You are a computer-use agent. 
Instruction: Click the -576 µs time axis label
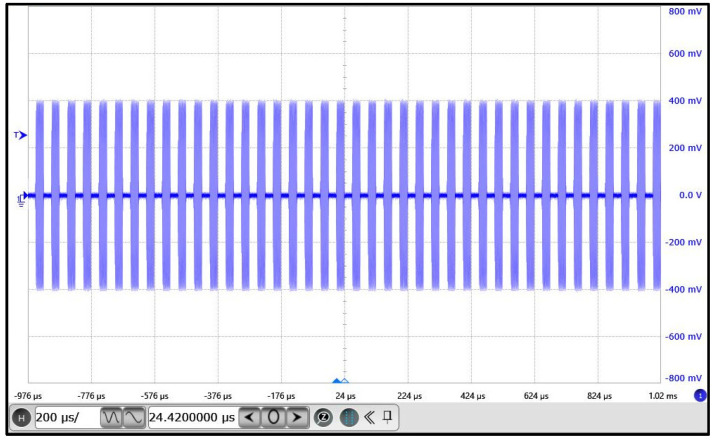[x=155, y=396]
